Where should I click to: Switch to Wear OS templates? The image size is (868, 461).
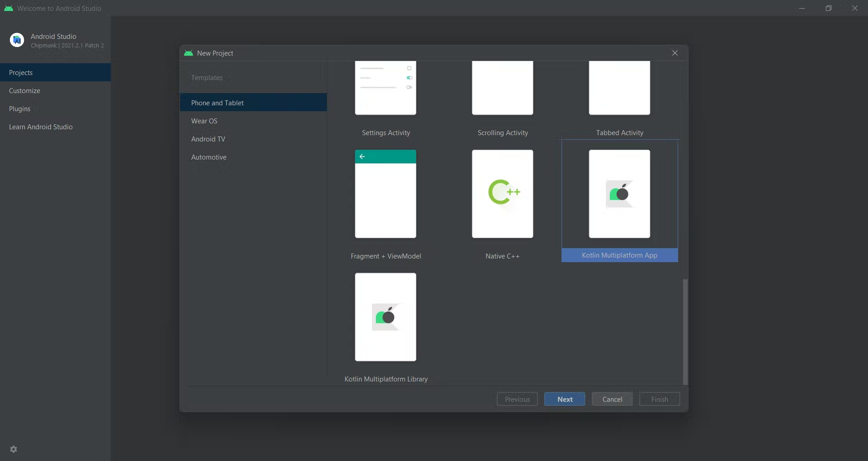point(253,121)
